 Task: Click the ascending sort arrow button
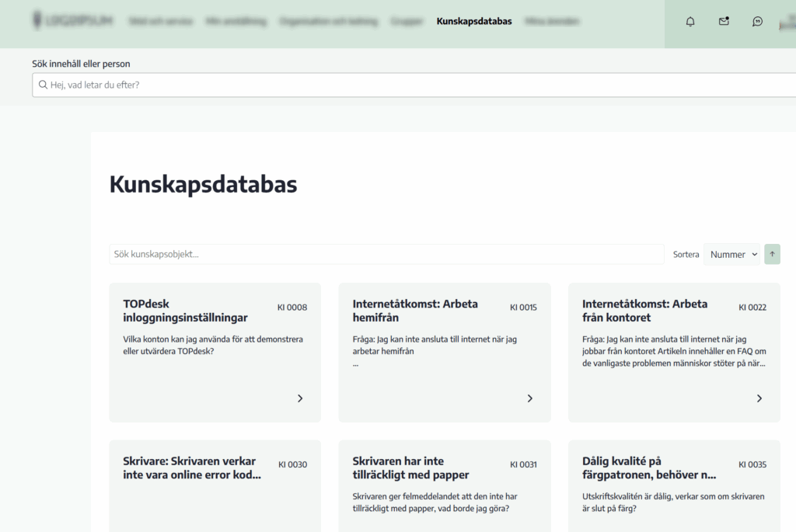772,254
